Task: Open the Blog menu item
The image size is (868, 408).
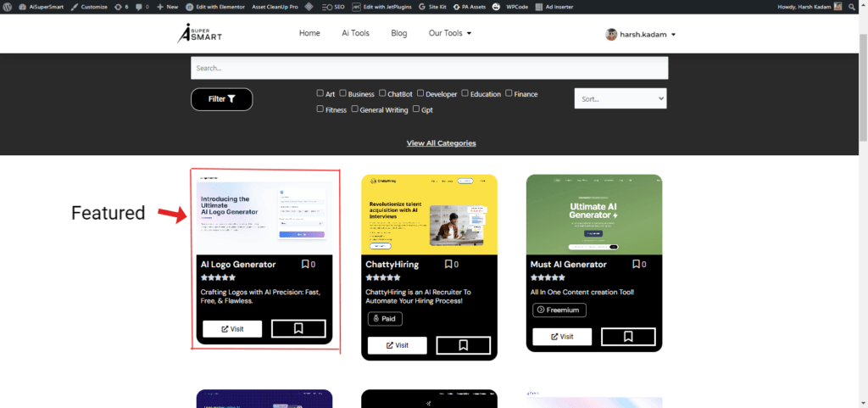Action: (398, 33)
